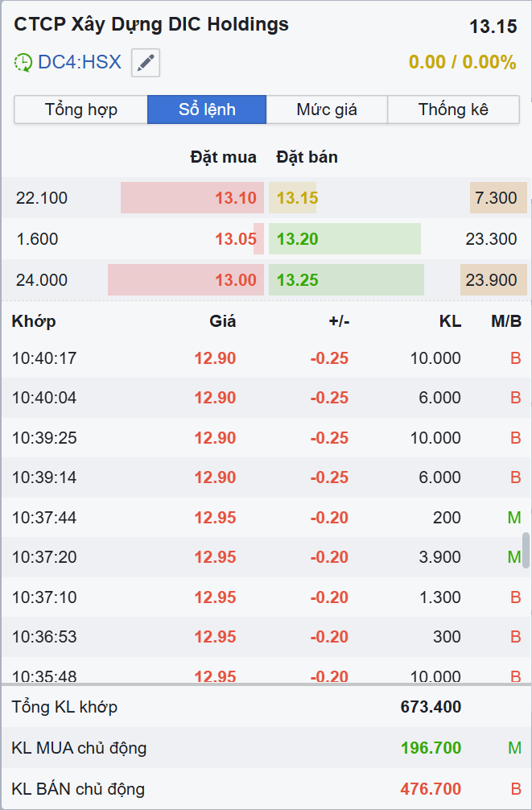The height and width of the screenshot is (810, 532).
Task: Click the KL column header
Action: click(x=450, y=321)
